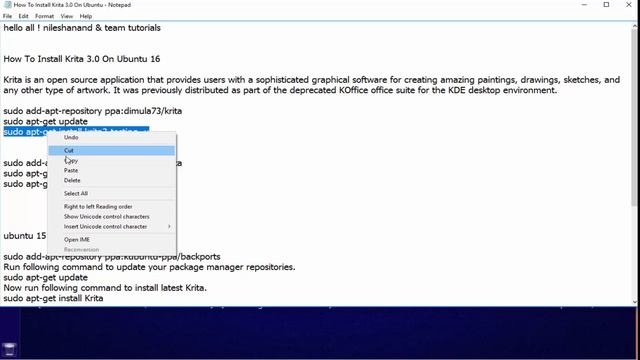Open the Help menu

(86, 16)
